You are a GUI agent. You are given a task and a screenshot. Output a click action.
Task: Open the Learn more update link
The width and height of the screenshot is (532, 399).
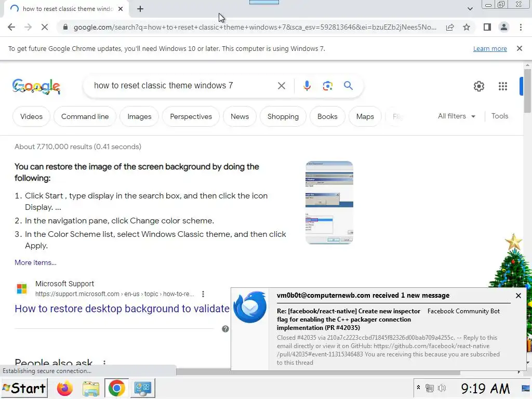tap(490, 48)
